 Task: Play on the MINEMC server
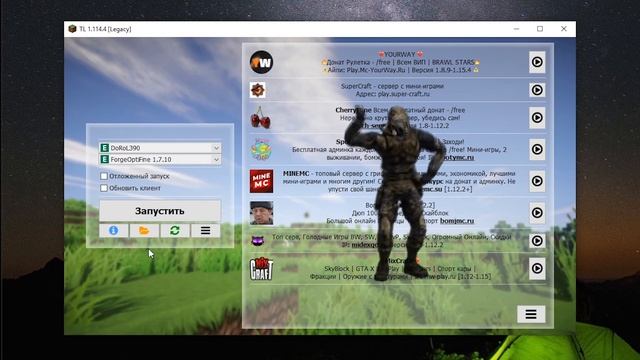click(537, 181)
